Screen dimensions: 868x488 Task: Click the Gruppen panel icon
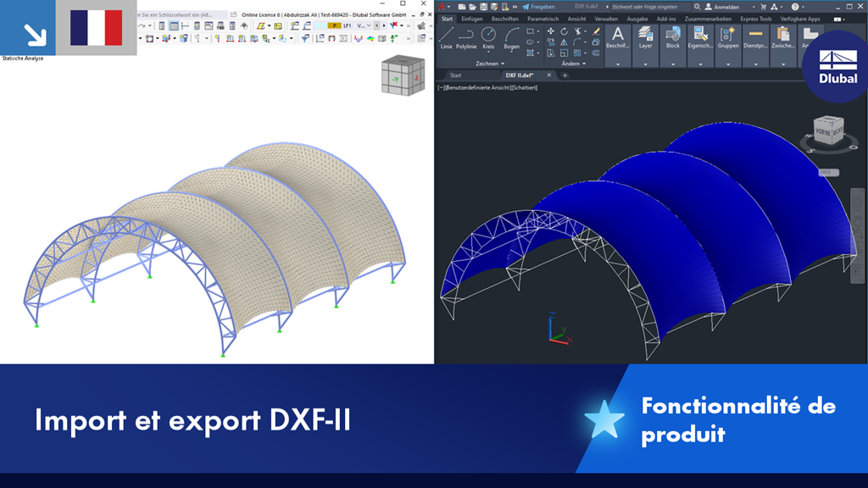pos(728,37)
